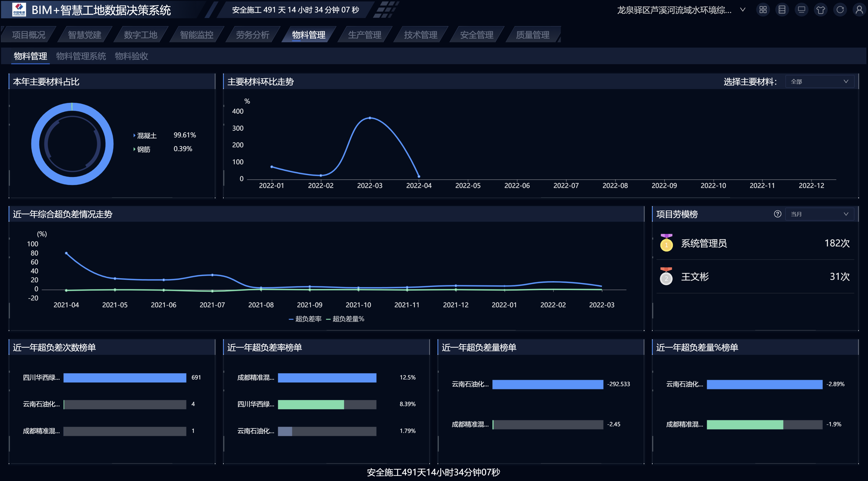The image size is (868, 481).
Task: Click the monitor display icon in header
Action: [801, 10]
